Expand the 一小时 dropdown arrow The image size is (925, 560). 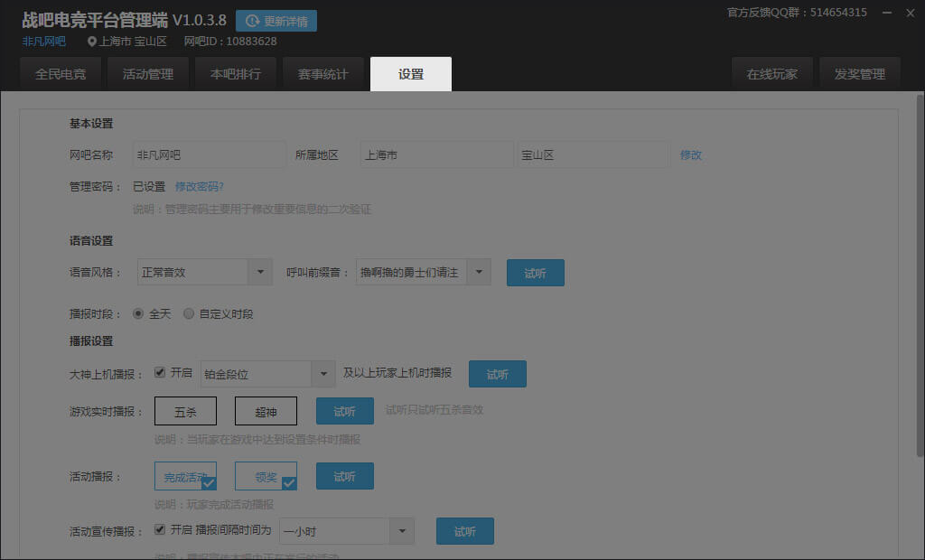[402, 531]
